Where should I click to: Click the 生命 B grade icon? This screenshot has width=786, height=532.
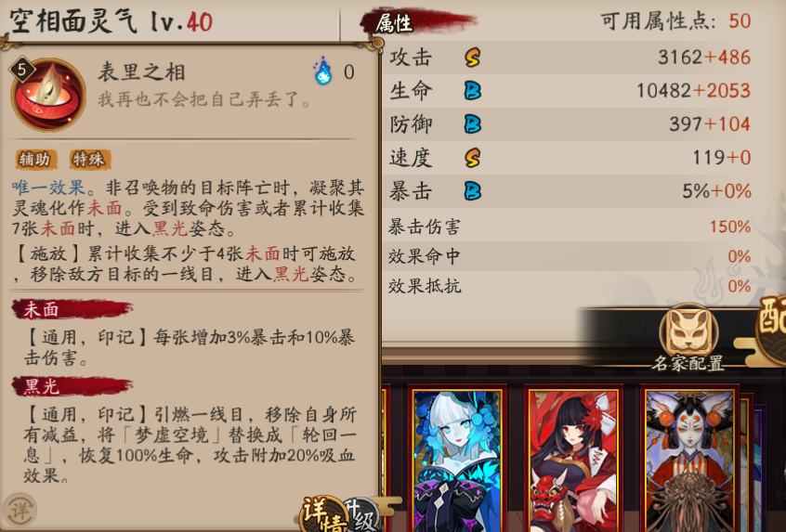pyautogui.click(x=472, y=91)
